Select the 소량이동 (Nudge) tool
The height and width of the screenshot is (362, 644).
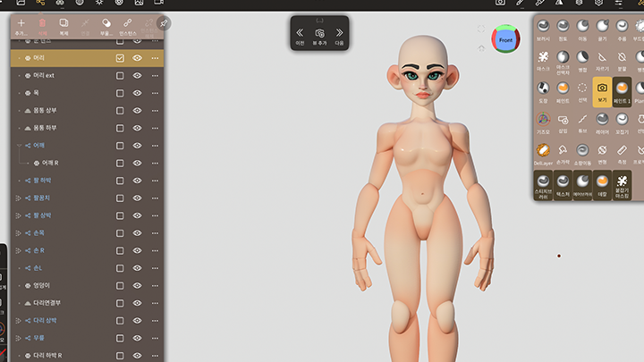pos(582,155)
